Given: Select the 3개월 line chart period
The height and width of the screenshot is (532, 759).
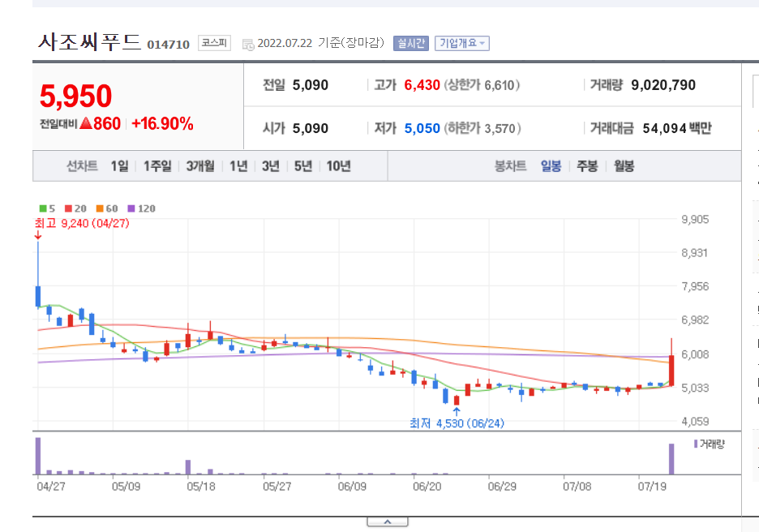Looking at the screenshot, I should point(200,166).
